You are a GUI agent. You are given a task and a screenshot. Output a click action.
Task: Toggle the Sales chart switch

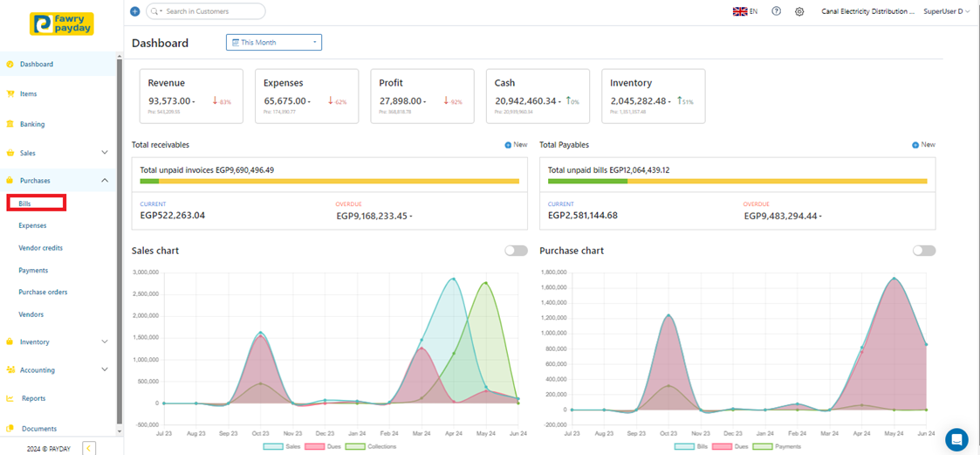pyautogui.click(x=516, y=251)
